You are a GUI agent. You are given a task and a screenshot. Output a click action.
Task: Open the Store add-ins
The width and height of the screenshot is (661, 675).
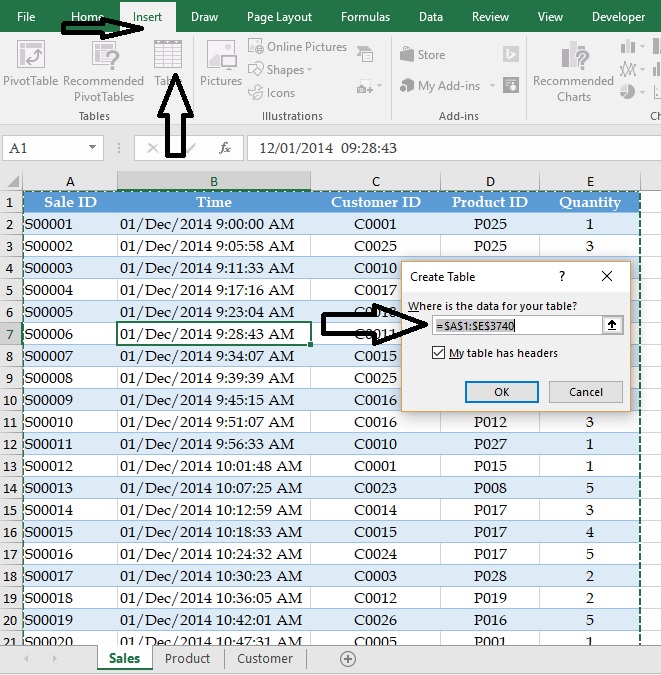pyautogui.click(x=422, y=55)
